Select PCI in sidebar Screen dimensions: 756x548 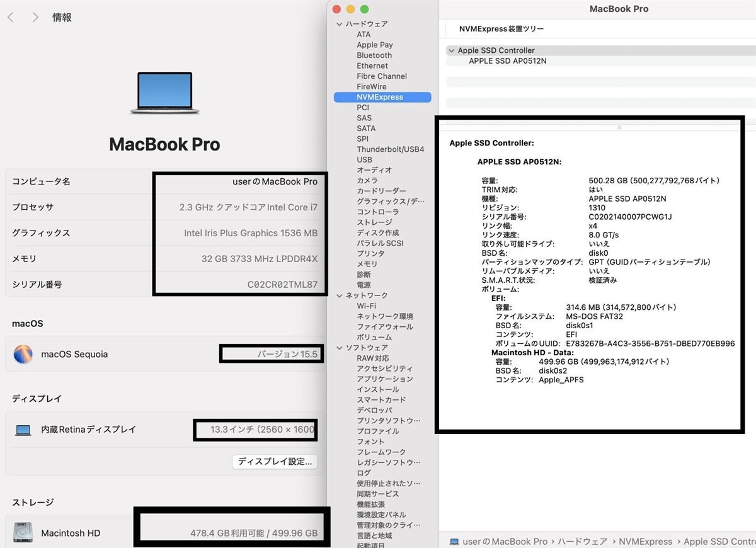click(363, 108)
